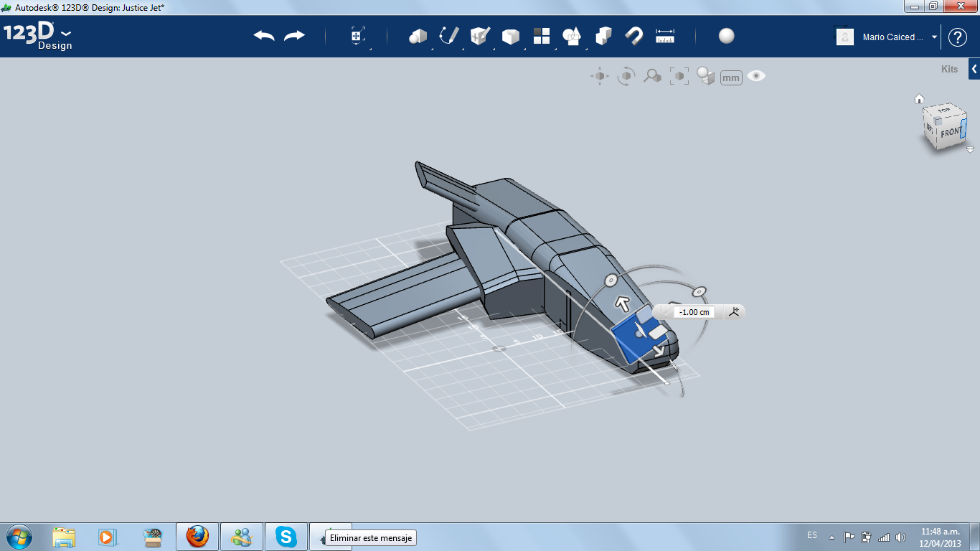This screenshot has height=551, width=980.
Task: Show hidden system tray icons
Action: coord(831,537)
